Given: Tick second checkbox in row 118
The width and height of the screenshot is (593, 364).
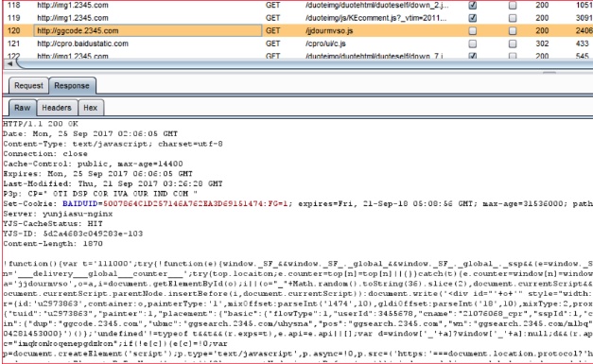Looking at the screenshot, I should click(x=513, y=6).
